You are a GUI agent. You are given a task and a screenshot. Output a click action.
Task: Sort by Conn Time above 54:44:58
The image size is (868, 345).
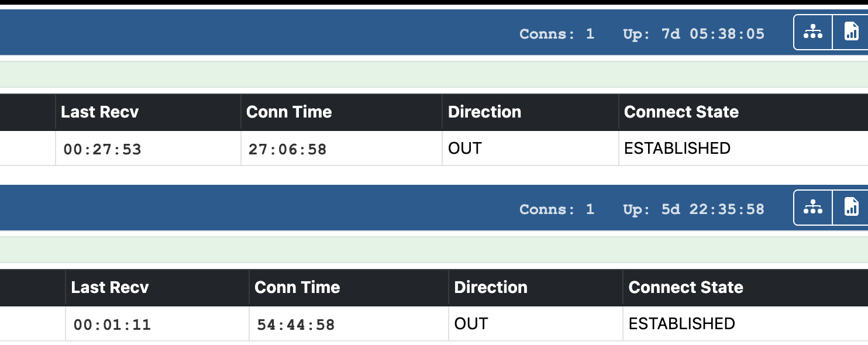click(x=297, y=287)
